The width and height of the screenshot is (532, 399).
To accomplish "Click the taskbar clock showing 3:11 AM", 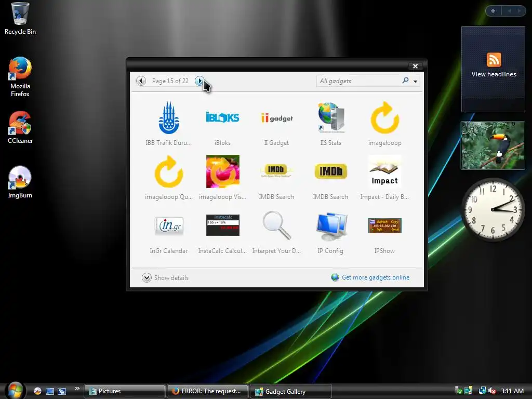I will pyautogui.click(x=512, y=391).
